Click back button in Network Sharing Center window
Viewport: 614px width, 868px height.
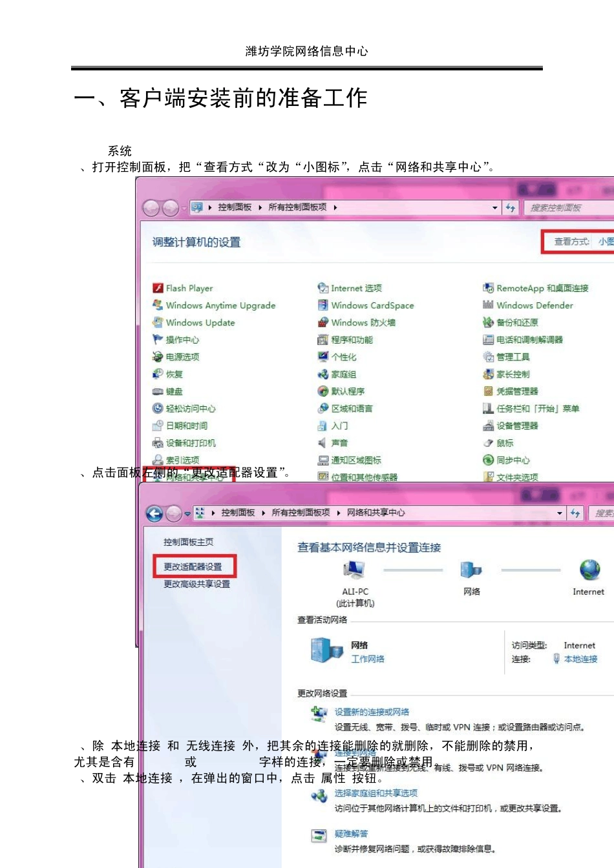click(x=154, y=513)
